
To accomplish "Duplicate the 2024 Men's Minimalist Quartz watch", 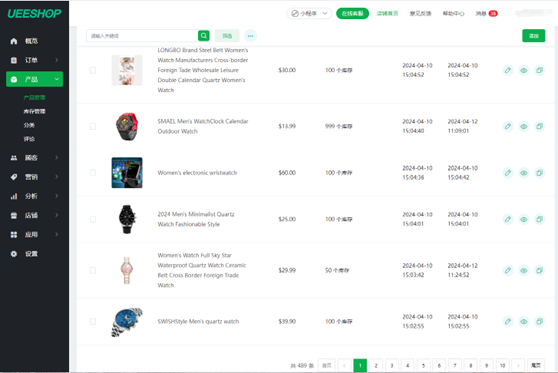I will [539, 219].
